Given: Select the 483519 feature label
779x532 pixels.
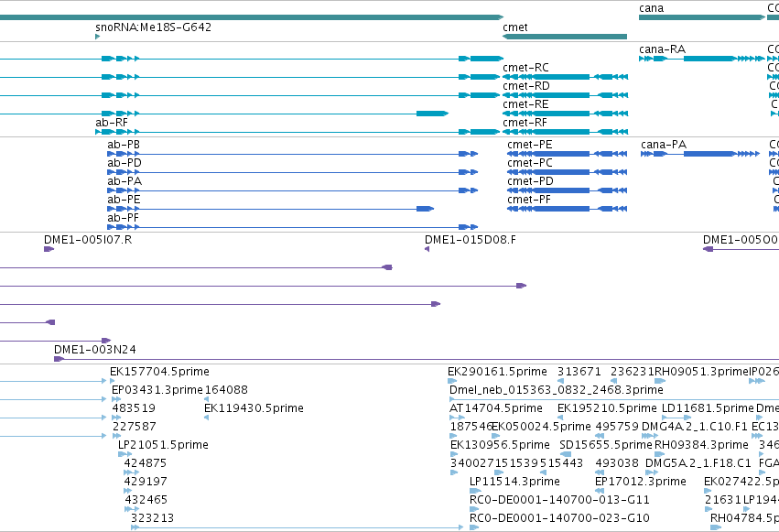Looking at the screenshot, I should 134,407.
